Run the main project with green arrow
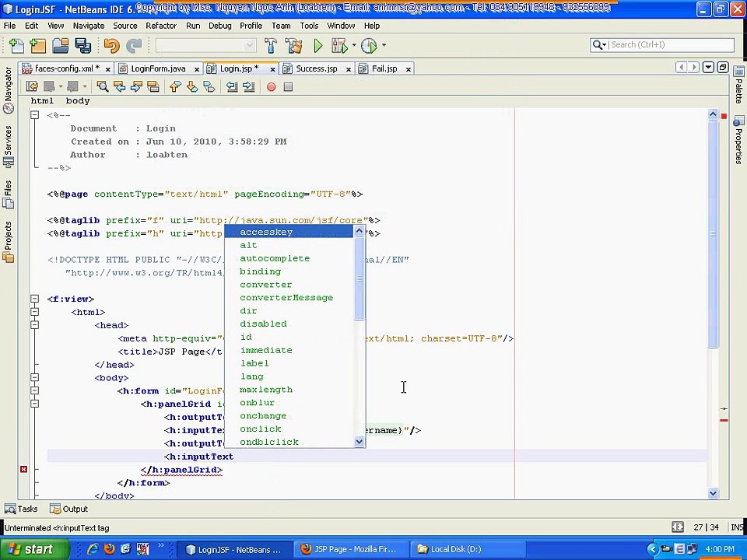 pyautogui.click(x=317, y=46)
